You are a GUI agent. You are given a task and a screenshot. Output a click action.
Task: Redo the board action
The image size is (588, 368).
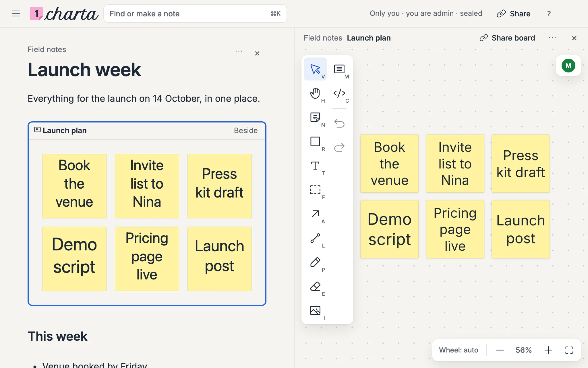click(339, 147)
